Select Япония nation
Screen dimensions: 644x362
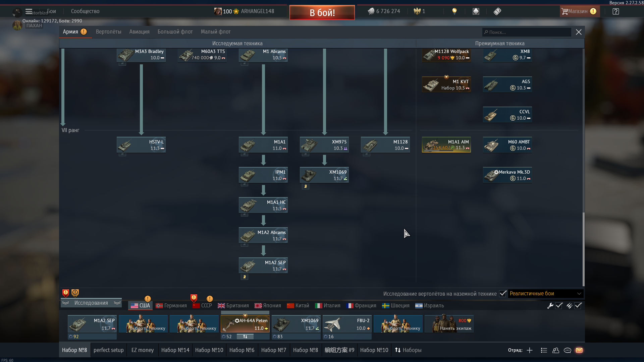point(268,305)
